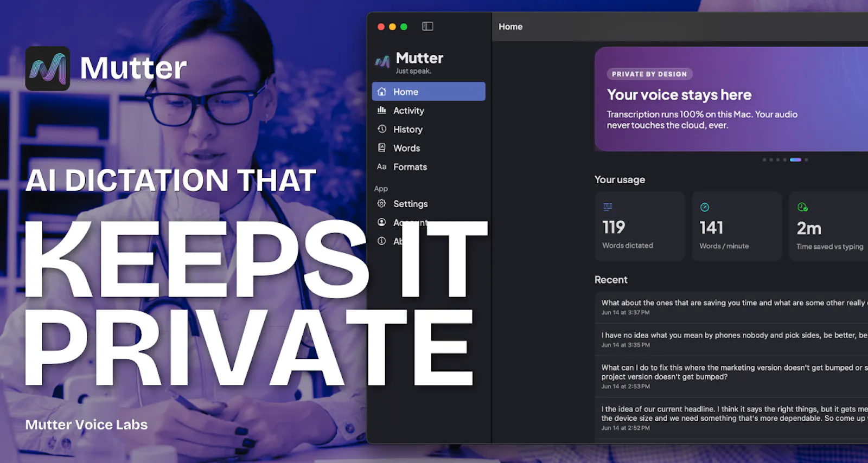Open recent entry 'I the idea of our current'

point(731,419)
